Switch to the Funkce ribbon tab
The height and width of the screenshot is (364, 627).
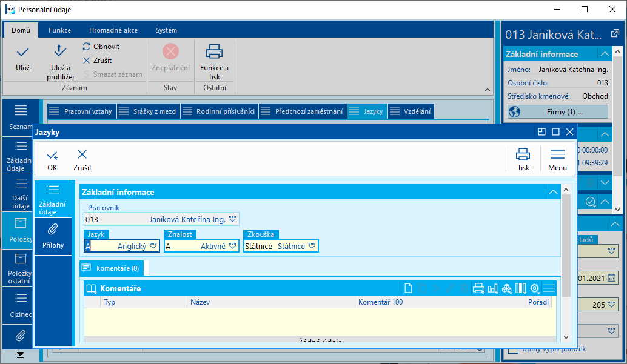coord(59,30)
